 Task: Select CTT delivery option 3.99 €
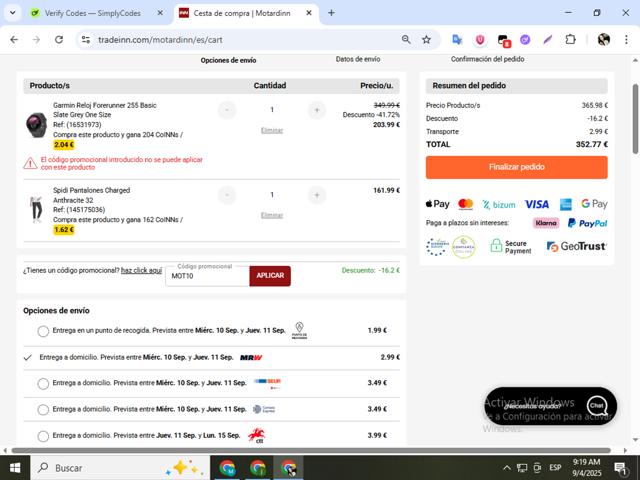click(43, 436)
